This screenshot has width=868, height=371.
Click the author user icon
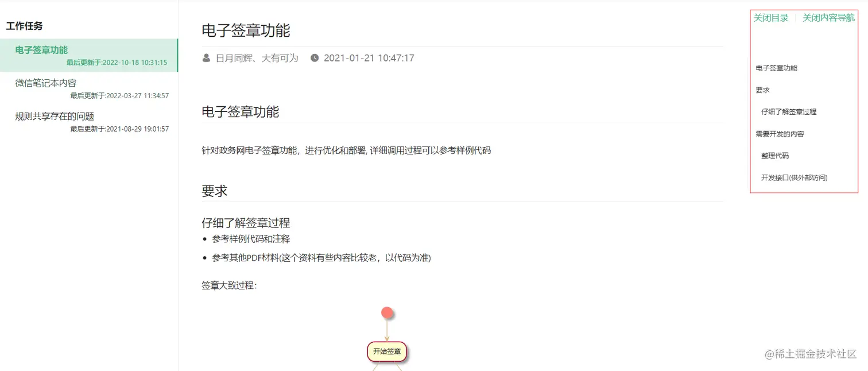[206, 58]
